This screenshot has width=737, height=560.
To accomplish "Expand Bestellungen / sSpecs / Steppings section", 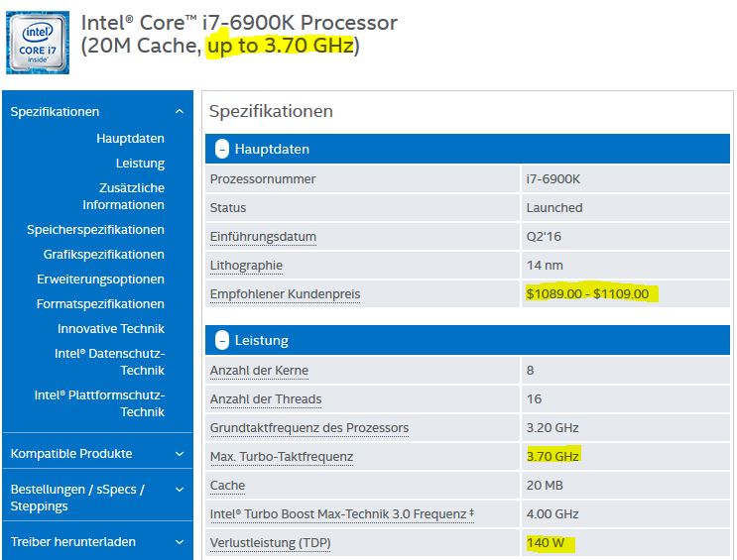I will (179, 490).
